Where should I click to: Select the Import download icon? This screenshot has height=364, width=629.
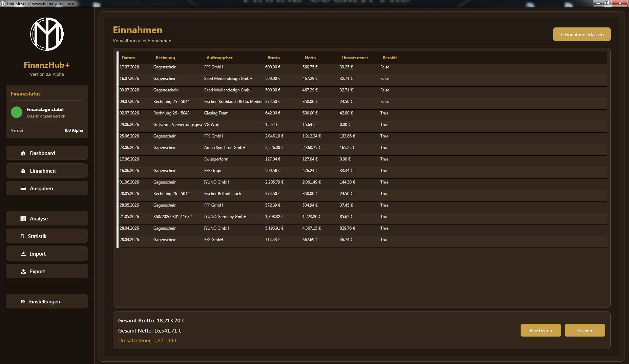pos(23,254)
